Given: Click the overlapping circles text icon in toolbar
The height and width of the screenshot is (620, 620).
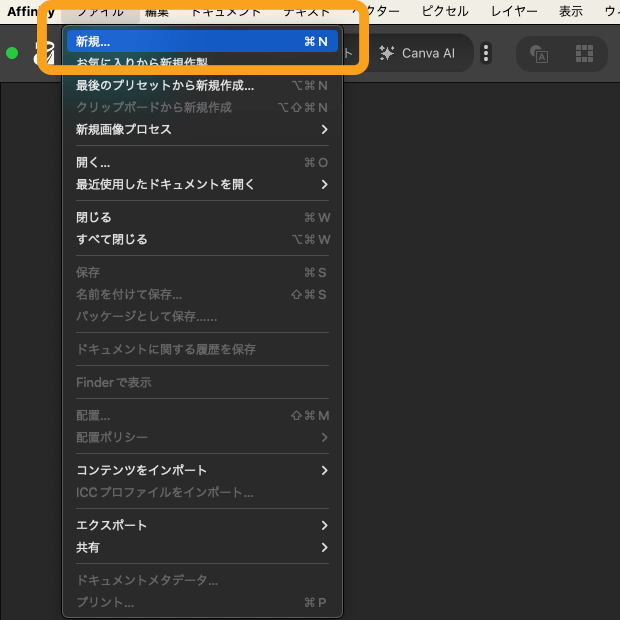Looking at the screenshot, I should [539, 53].
